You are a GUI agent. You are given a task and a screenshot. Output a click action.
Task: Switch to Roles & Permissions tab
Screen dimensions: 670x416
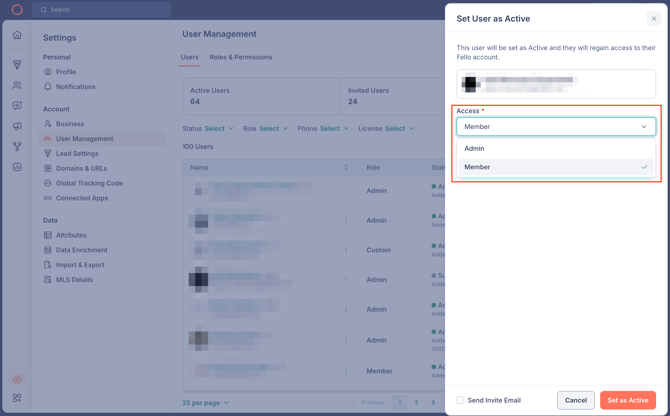[x=240, y=57]
